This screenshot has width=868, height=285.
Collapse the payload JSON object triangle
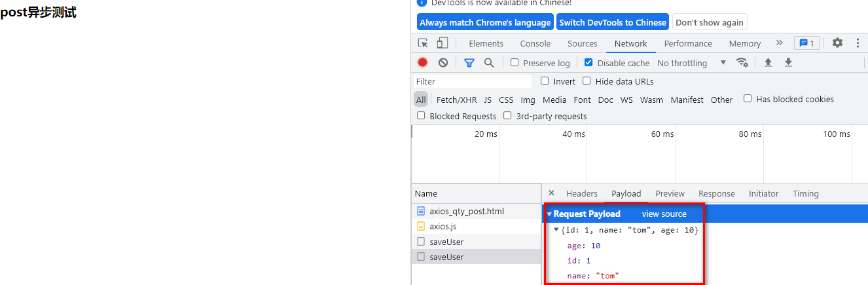(556, 230)
